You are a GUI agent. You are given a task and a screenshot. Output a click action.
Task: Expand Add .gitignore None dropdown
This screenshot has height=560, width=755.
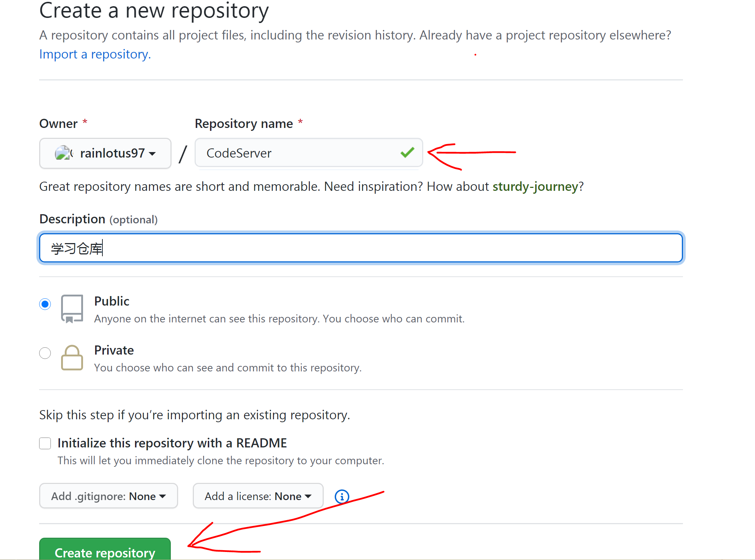[108, 496]
